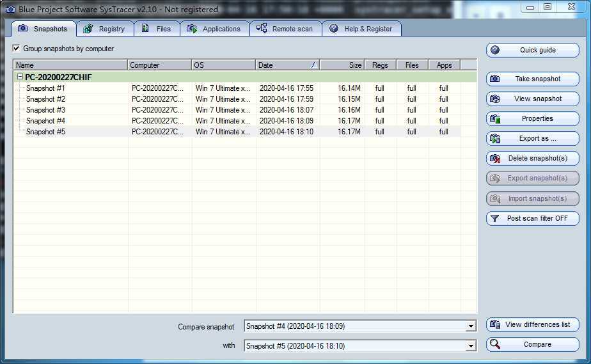591x364 pixels.
Task: Click date 2020-04-16 17:59 cell
Action: (286, 99)
